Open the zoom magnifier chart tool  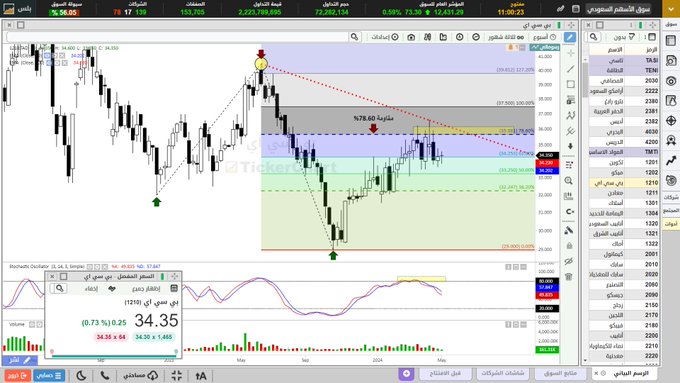coord(569,181)
